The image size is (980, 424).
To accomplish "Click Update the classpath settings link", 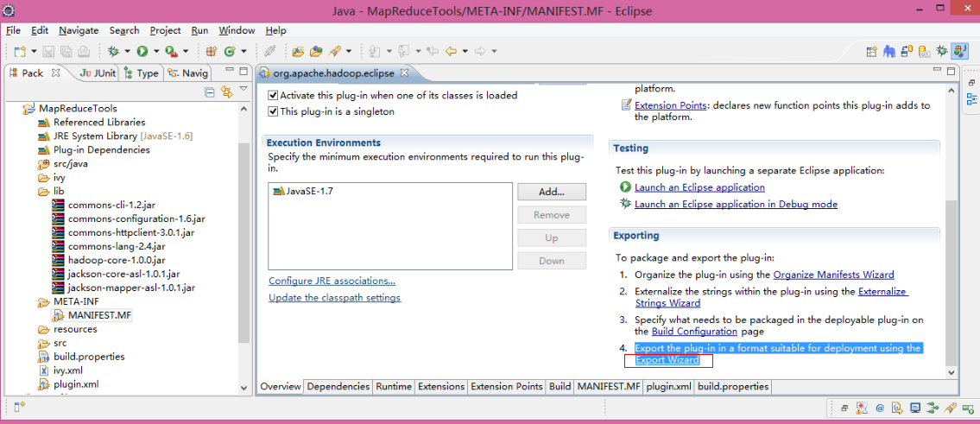I will point(334,298).
